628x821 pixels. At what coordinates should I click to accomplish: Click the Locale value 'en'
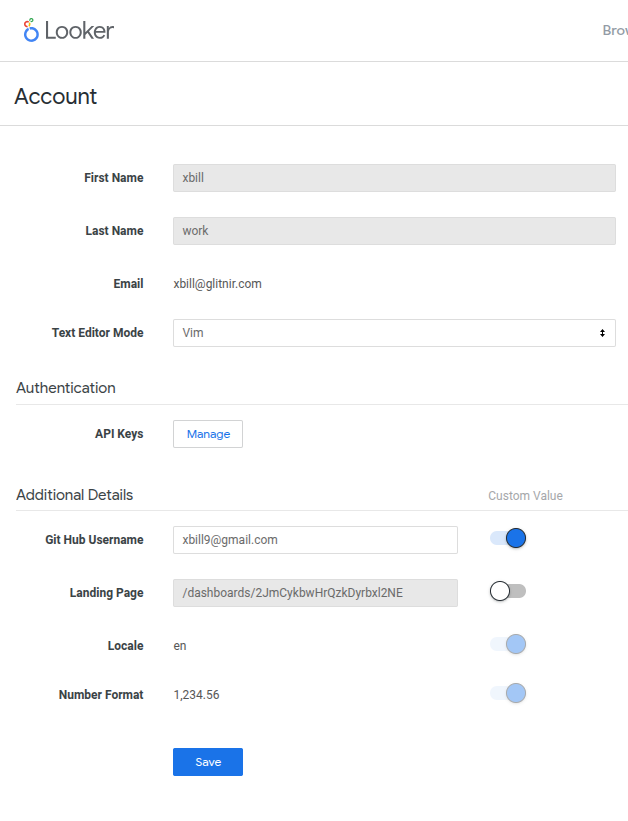pyautogui.click(x=180, y=646)
